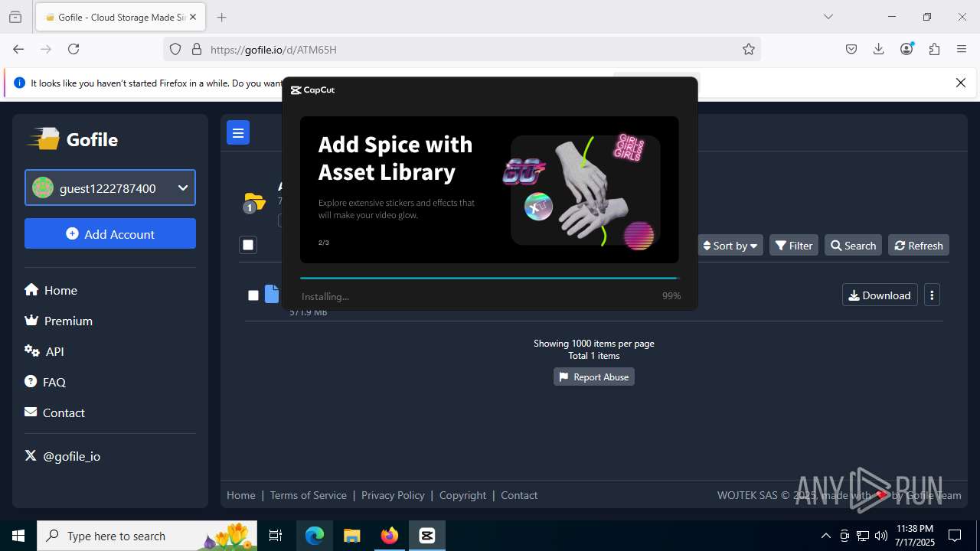Open the footer Contact link
This screenshot has width=980, height=551.
519,495
